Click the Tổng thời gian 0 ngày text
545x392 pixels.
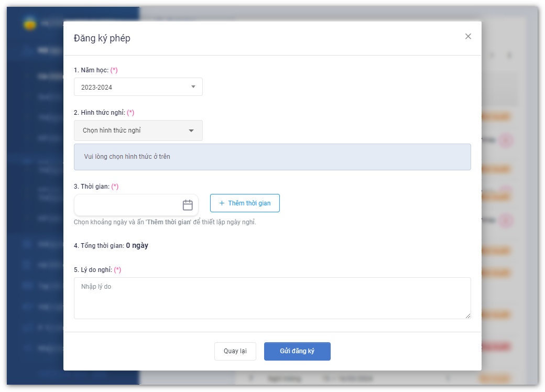111,246
